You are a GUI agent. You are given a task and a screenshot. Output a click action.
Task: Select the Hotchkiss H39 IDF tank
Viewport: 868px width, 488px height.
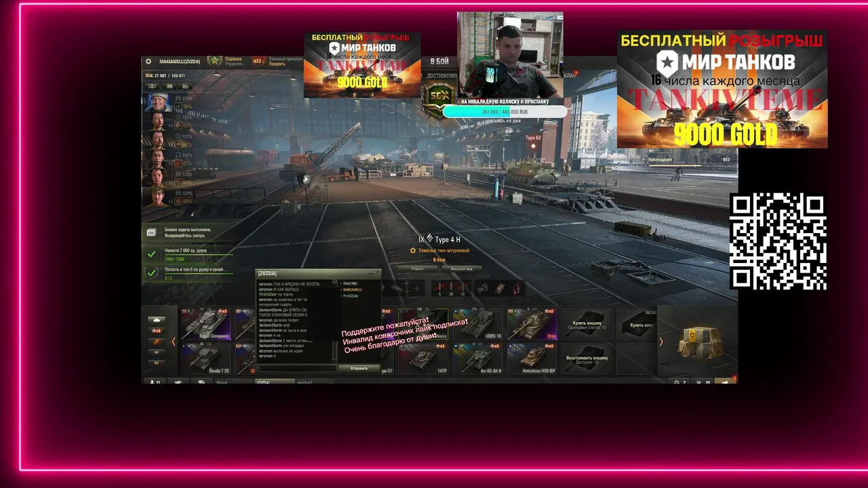point(532,359)
